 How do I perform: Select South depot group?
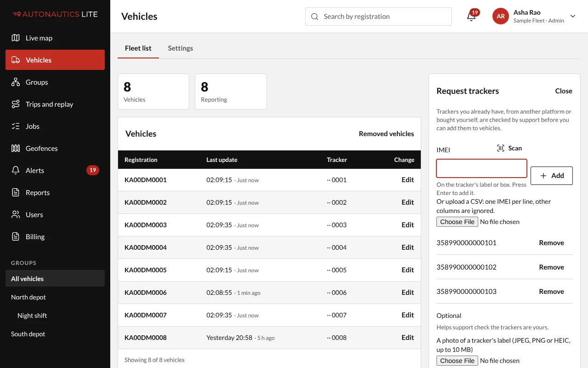coord(55,334)
